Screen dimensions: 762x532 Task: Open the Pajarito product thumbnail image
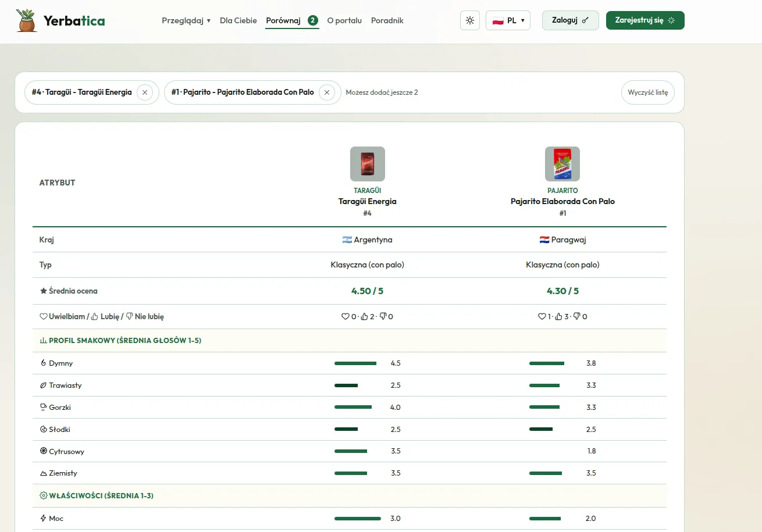click(x=562, y=164)
